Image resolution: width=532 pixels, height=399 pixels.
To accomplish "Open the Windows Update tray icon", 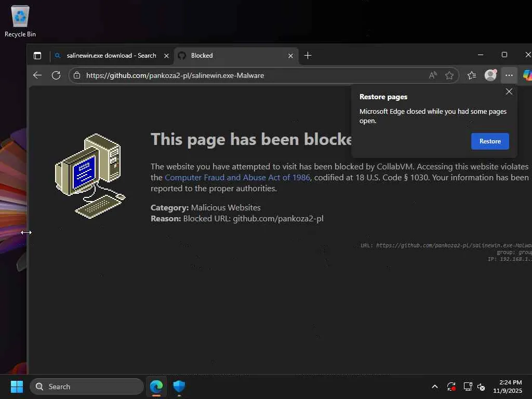I will [x=451, y=387].
